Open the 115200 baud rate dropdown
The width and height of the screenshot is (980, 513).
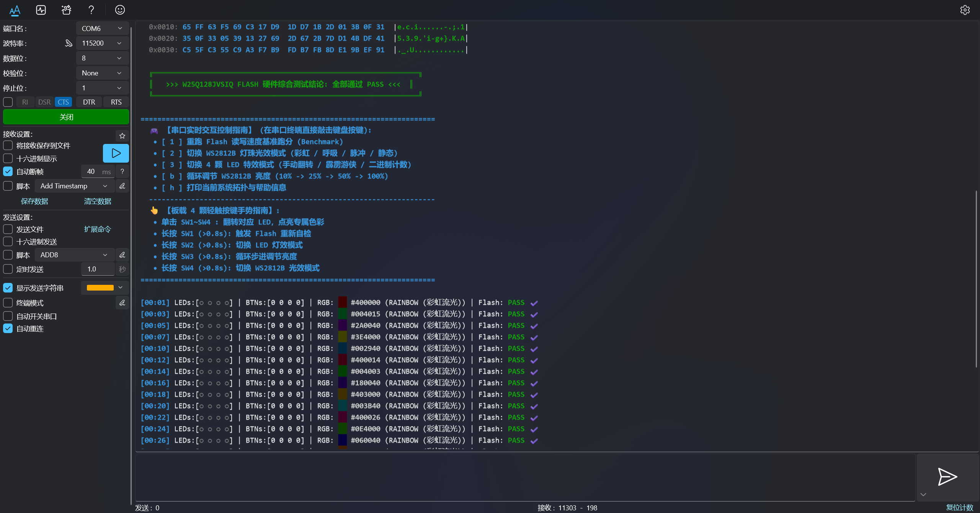[x=102, y=43]
